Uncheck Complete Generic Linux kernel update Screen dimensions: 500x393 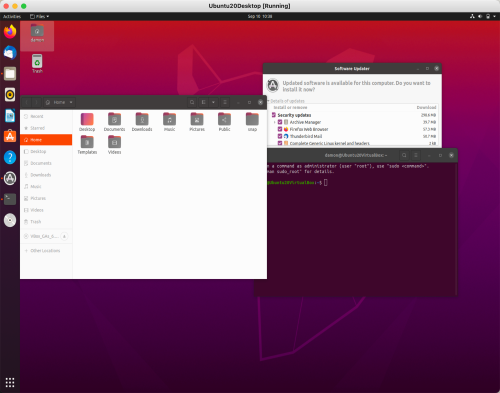click(280, 143)
